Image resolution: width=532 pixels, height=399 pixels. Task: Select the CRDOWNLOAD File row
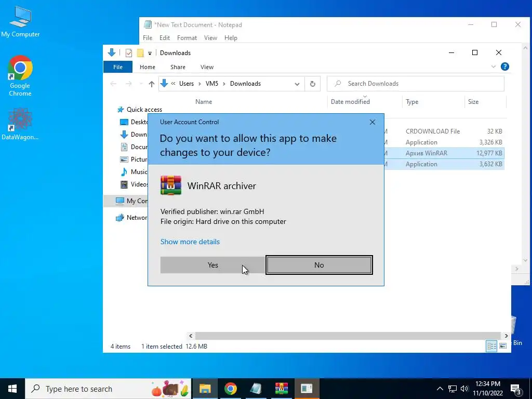445,131
